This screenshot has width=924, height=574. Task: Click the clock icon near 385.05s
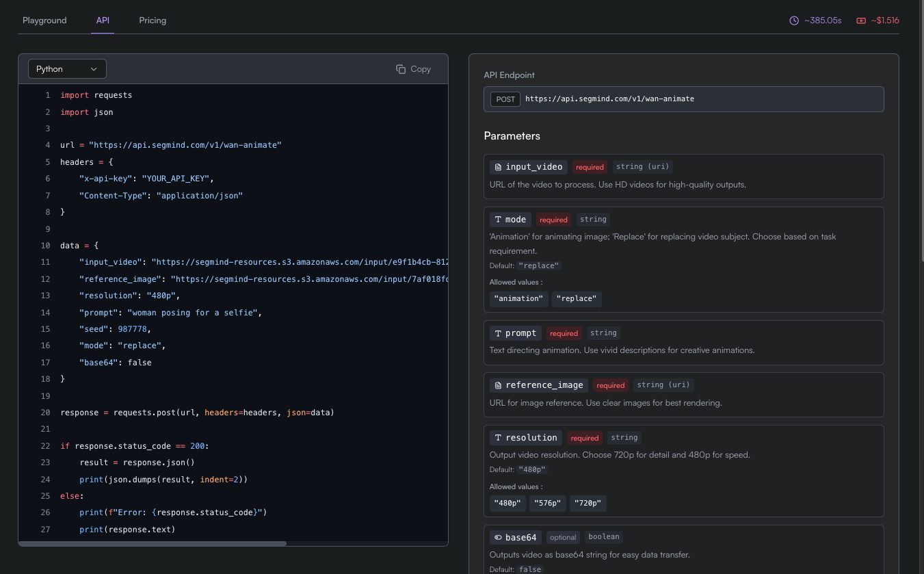(794, 21)
